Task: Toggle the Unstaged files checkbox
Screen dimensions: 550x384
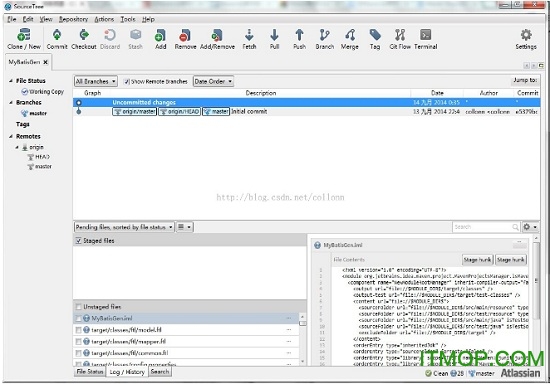Action: pos(79,307)
